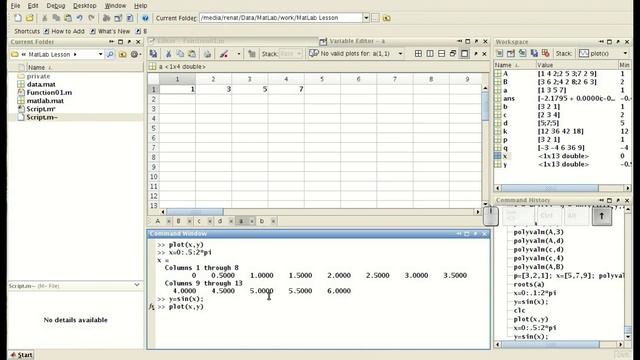Open the Edit menu
Image resolution: width=640 pixels, height=360 pixels.
pos(33,6)
